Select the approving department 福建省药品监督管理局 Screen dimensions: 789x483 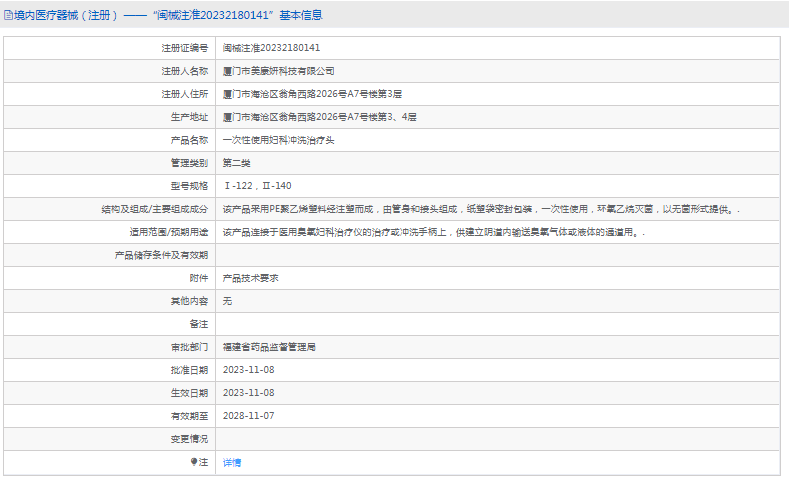[269, 347]
